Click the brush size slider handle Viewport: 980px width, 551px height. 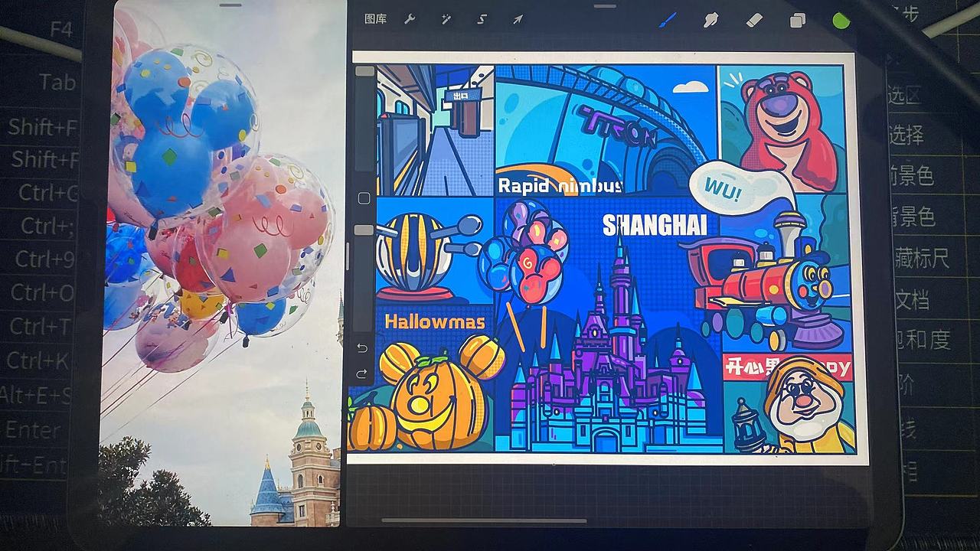click(x=364, y=71)
